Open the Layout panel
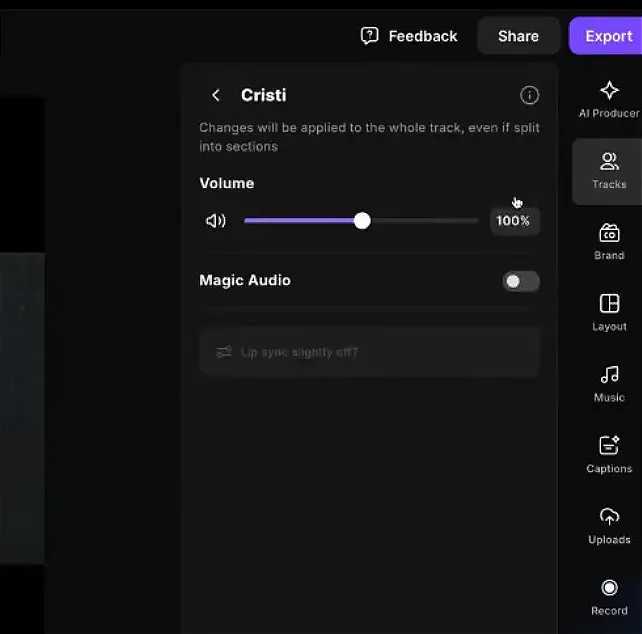The height and width of the screenshot is (634, 642). coord(609,312)
